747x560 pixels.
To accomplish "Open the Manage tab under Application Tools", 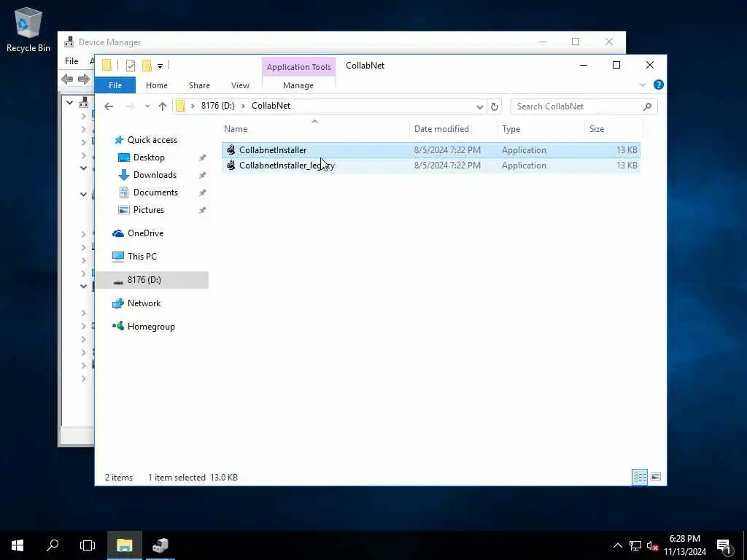I will click(x=298, y=85).
